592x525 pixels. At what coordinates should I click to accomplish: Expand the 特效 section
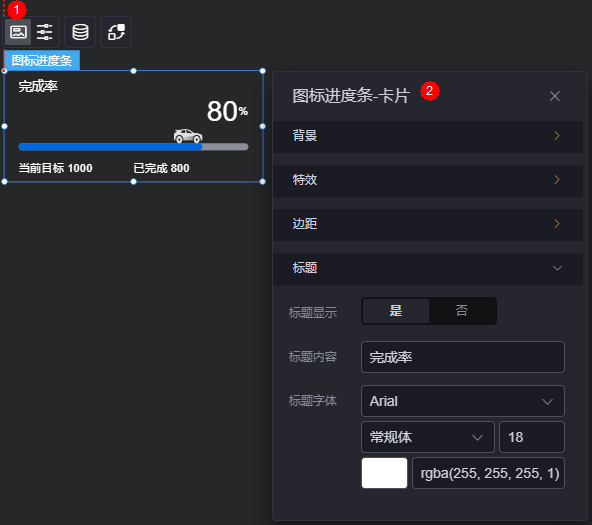(428, 180)
